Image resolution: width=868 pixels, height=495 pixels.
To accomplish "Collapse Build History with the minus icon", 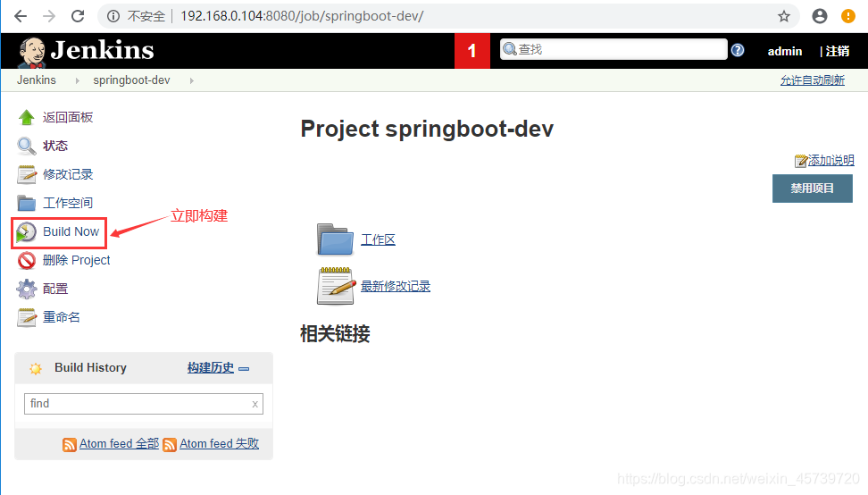I will [244, 369].
